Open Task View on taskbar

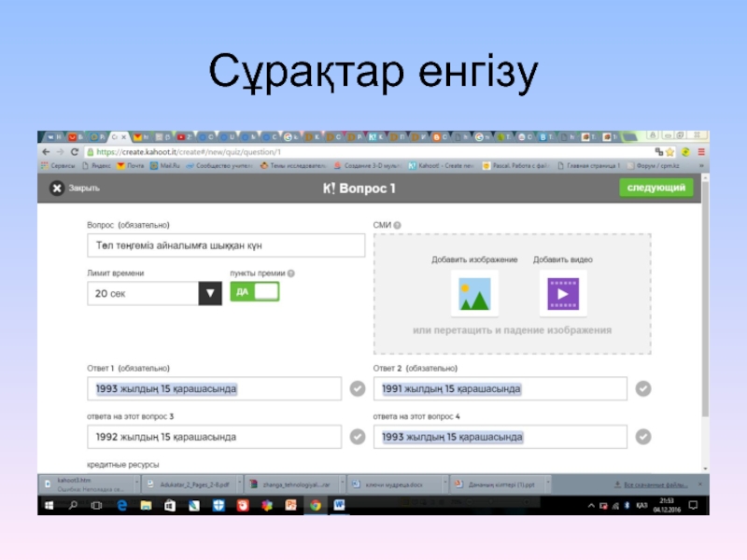(97, 505)
